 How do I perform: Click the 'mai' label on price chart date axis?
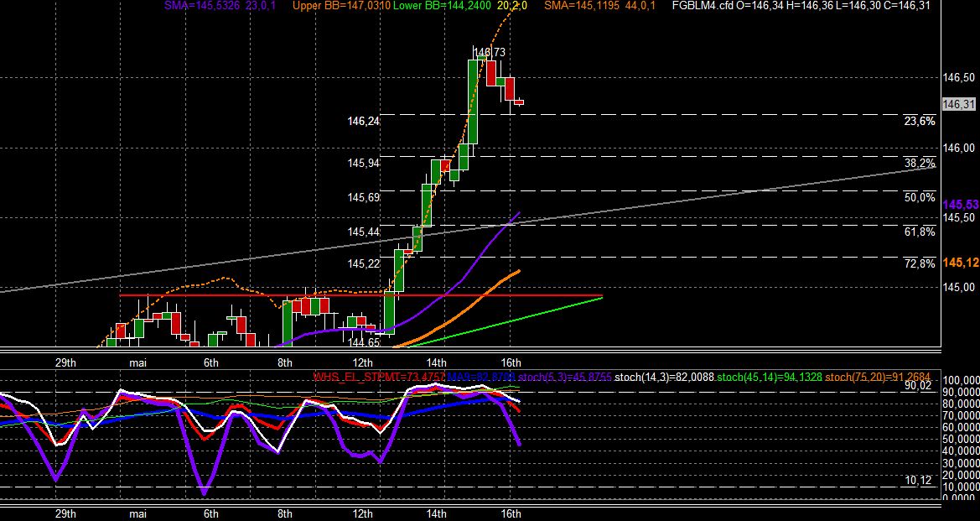[x=137, y=362]
